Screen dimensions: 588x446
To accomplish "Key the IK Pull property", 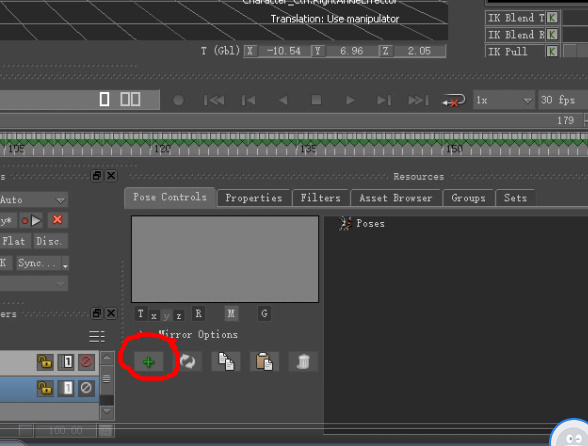I will pyautogui.click(x=552, y=51).
